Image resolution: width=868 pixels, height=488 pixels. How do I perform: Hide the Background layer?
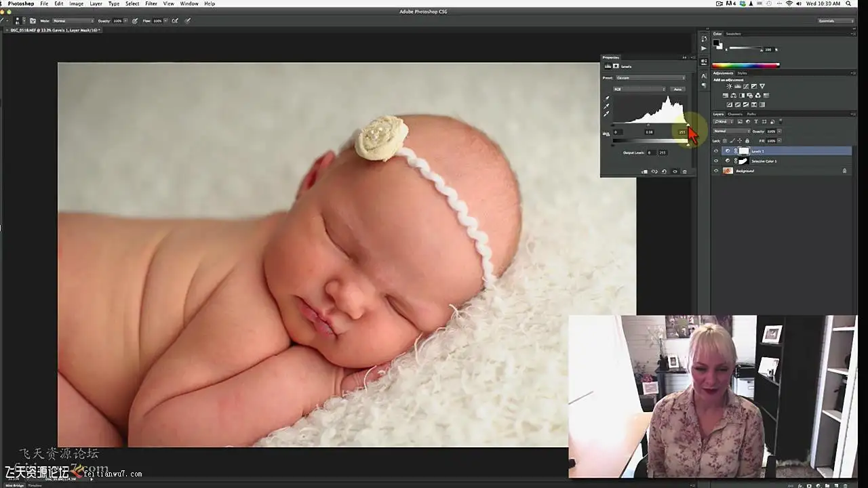point(716,171)
